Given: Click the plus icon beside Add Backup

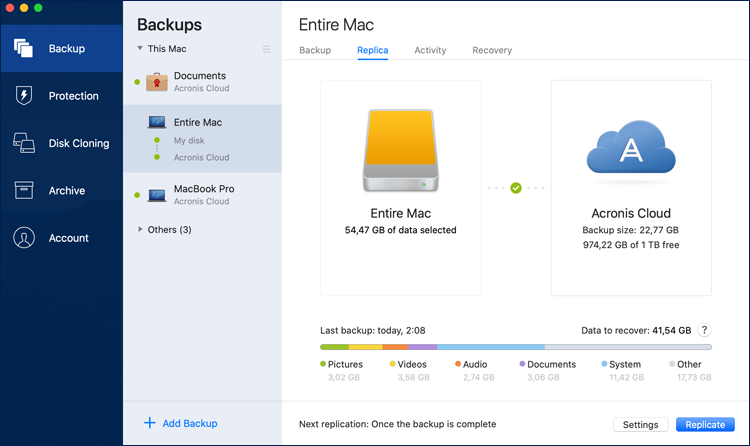Looking at the screenshot, I should 150,423.
